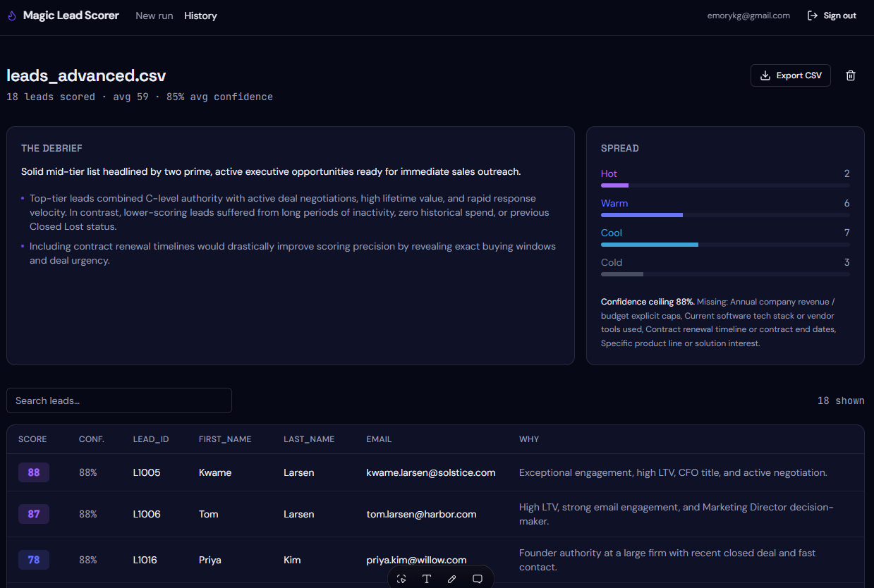This screenshot has width=874, height=588.
Task: Open the comment tool in the floating toolbar
Action: click(478, 579)
